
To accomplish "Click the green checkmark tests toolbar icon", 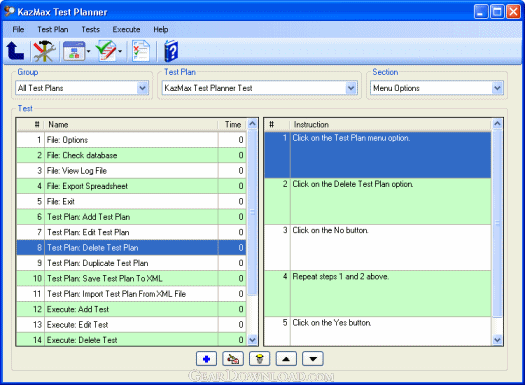I will [x=106, y=51].
